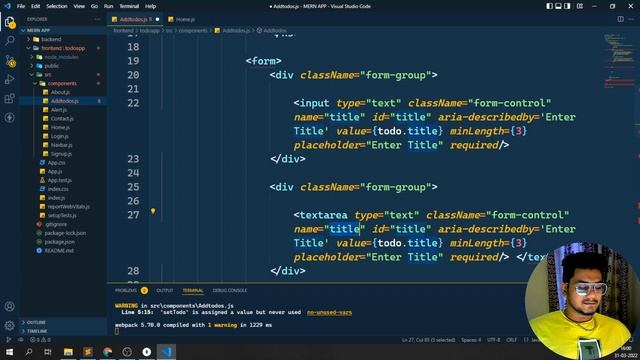Open the Run menu
The image size is (640, 360).
tap(108, 6)
